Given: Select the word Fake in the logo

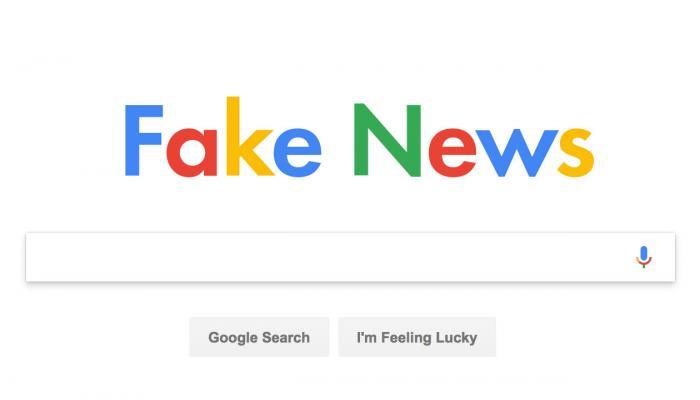Looking at the screenshot, I should (223, 137).
